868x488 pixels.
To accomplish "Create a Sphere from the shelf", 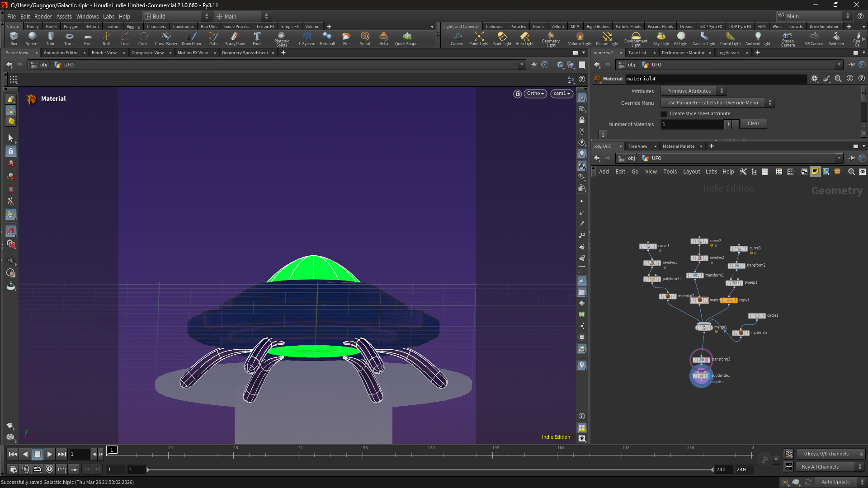I will 32,38.
